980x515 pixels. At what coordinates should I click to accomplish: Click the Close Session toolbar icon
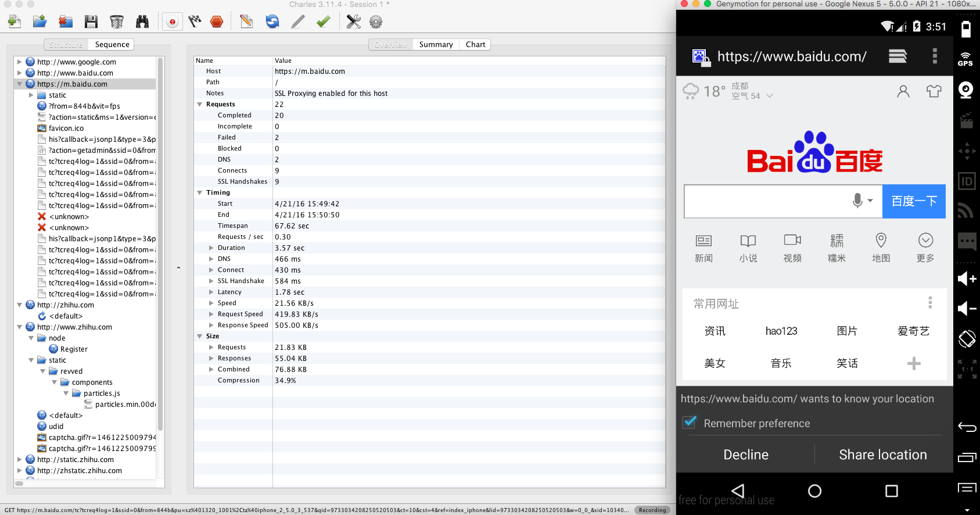click(x=66, y=22)
